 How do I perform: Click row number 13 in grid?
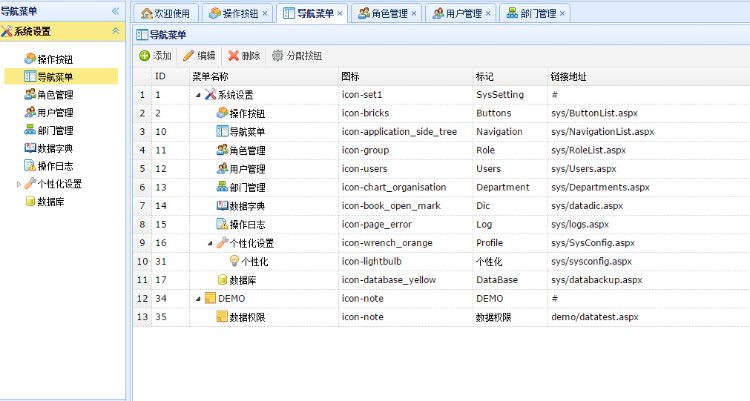143,317
